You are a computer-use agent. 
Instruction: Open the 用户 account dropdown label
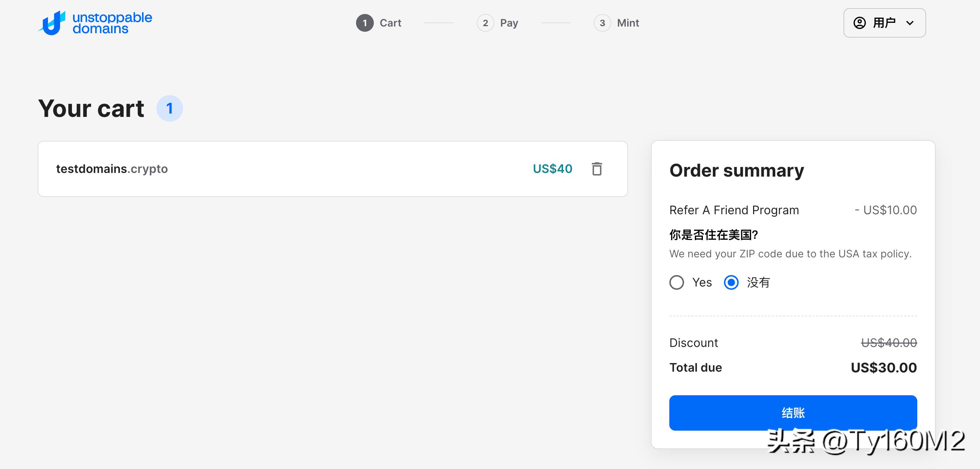(884, 23)
